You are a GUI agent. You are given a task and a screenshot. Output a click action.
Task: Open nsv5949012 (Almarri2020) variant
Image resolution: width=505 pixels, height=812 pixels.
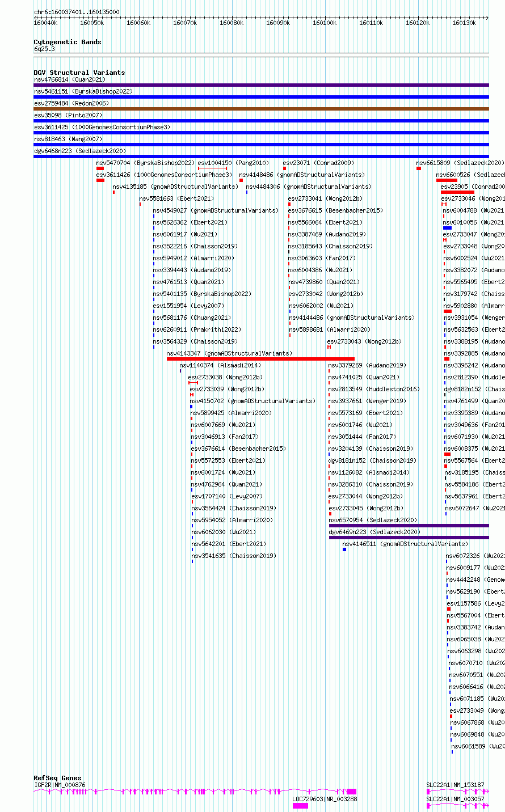click(x=193, y=258)
